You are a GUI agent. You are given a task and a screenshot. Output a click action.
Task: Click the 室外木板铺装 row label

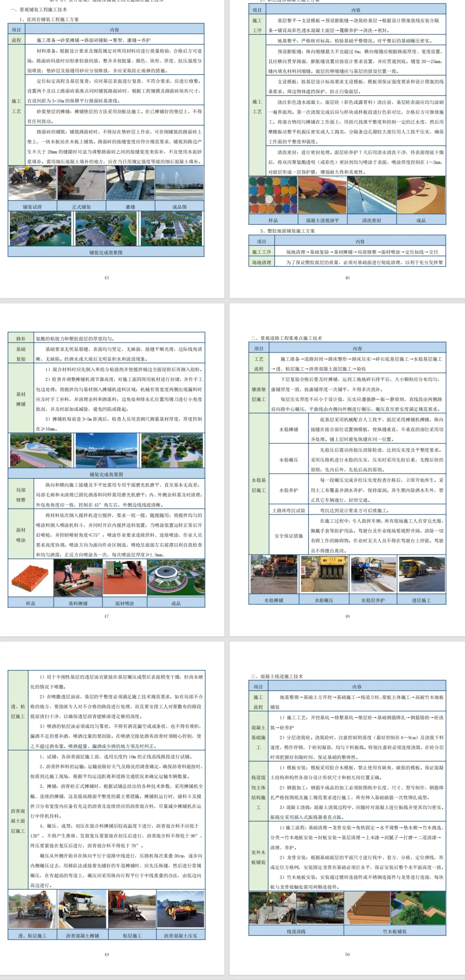click(258, 857)
